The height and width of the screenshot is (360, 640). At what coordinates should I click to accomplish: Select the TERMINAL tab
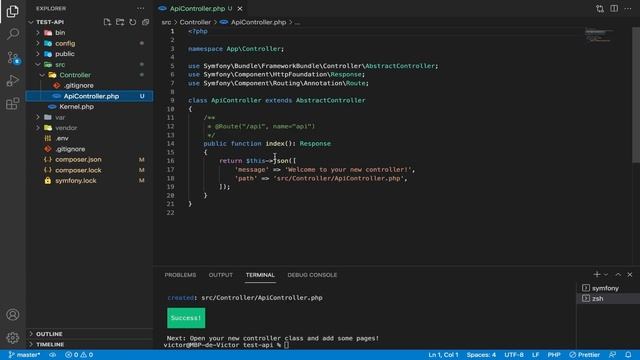point(260,275)
